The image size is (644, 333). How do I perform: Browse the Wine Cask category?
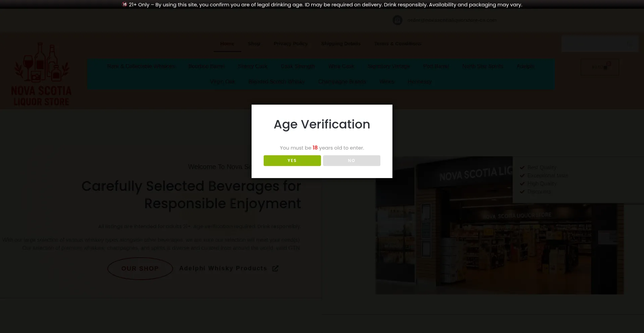click(x=341, y=66)
